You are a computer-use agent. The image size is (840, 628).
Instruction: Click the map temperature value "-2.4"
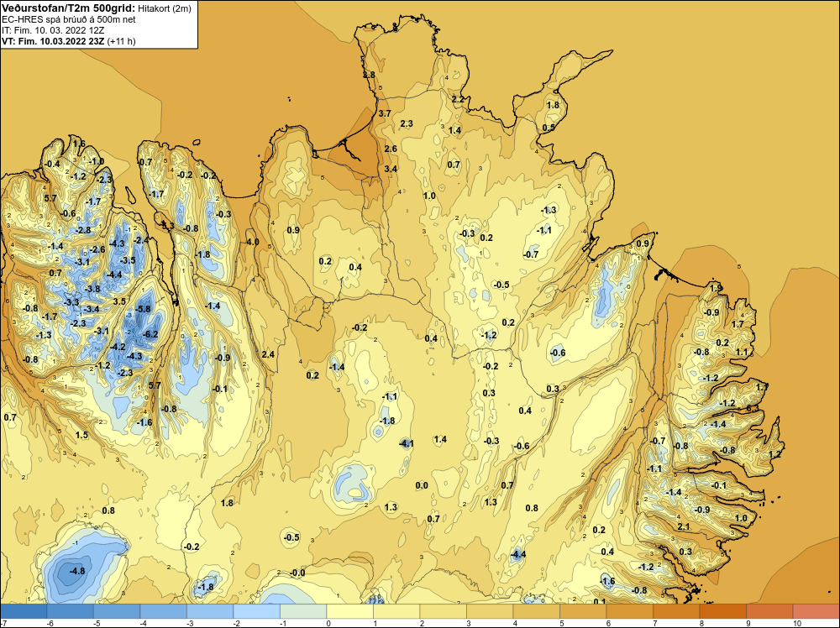(141, 240)
